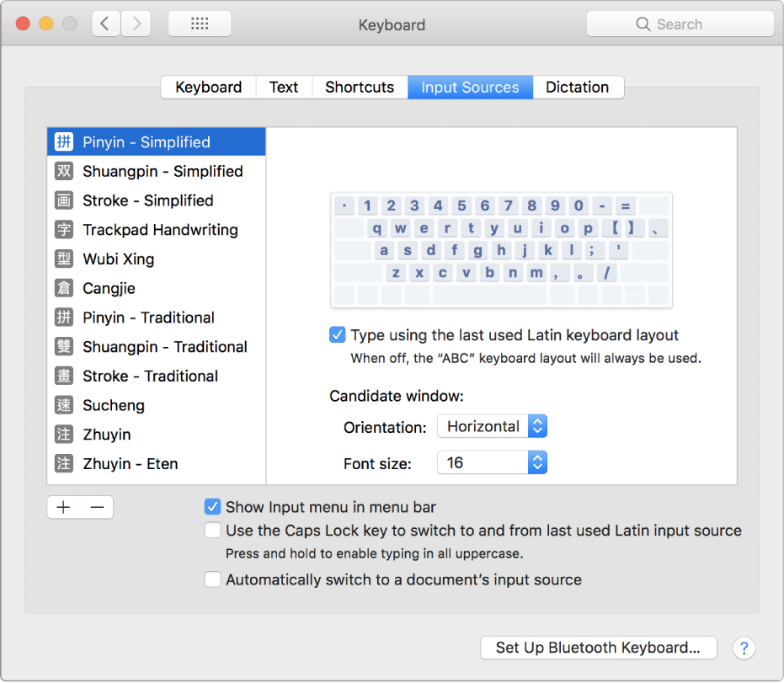The height and width of the screenshot is (683, 784).
Task: Uncheck Show Input menu in menu bar
Action: point(213,507)
